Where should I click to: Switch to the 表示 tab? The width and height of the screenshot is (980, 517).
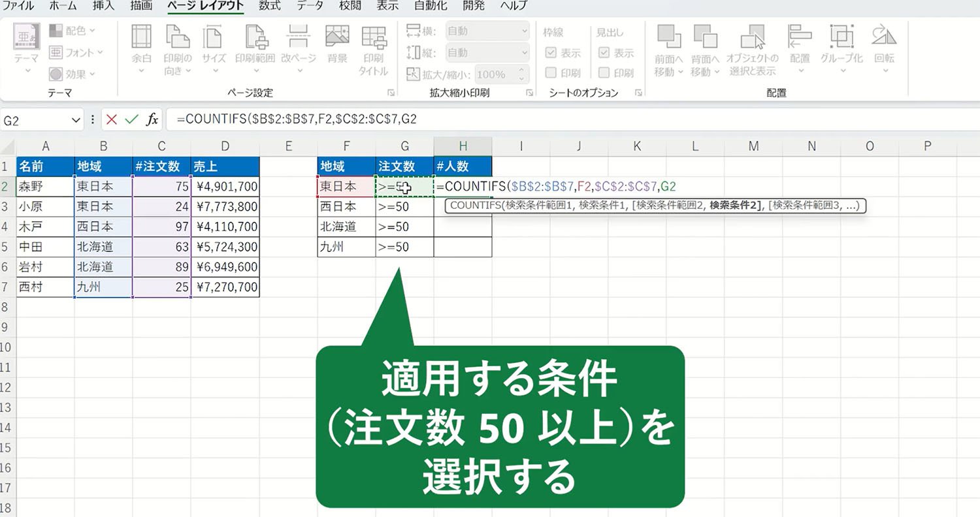click(x=388, y=6)
